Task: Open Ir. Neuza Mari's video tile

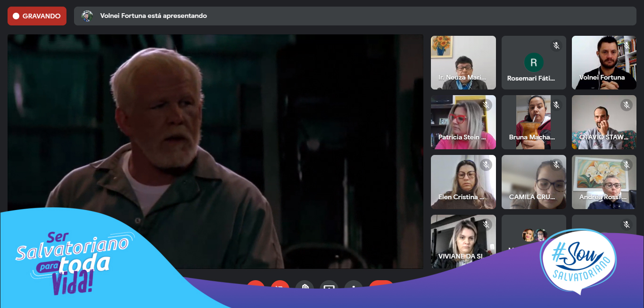Action: (x=463, y=63)
